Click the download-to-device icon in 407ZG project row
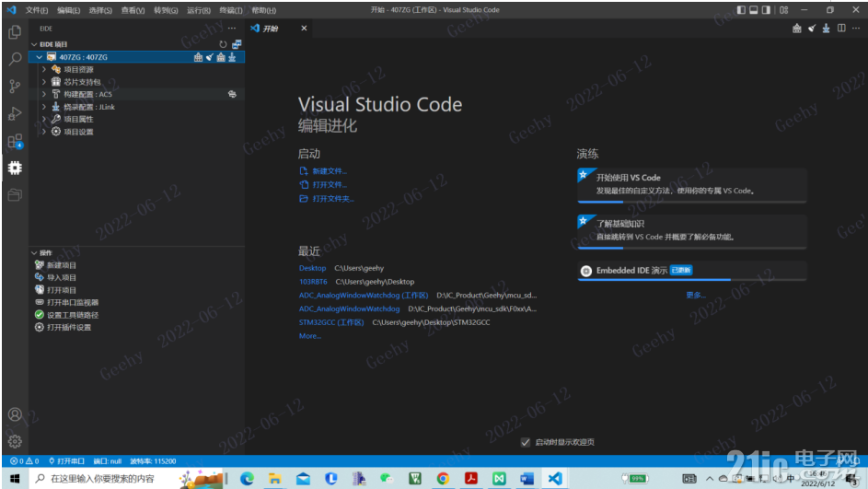868x489 pixels. (233, 57)
